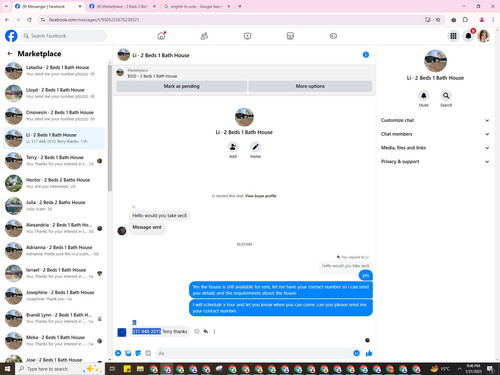Open Hector 2 Beds 2 Baths House chat
The height and width of the screenshot is (375, 500).
(54, 183)
